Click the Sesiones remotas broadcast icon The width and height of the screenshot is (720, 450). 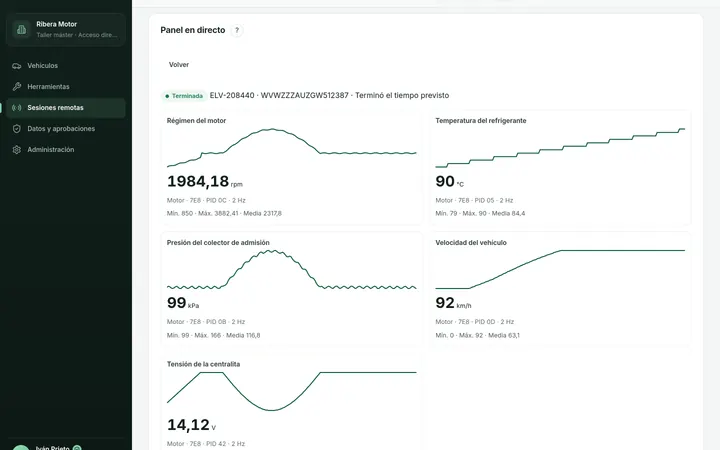pos(17,107)
